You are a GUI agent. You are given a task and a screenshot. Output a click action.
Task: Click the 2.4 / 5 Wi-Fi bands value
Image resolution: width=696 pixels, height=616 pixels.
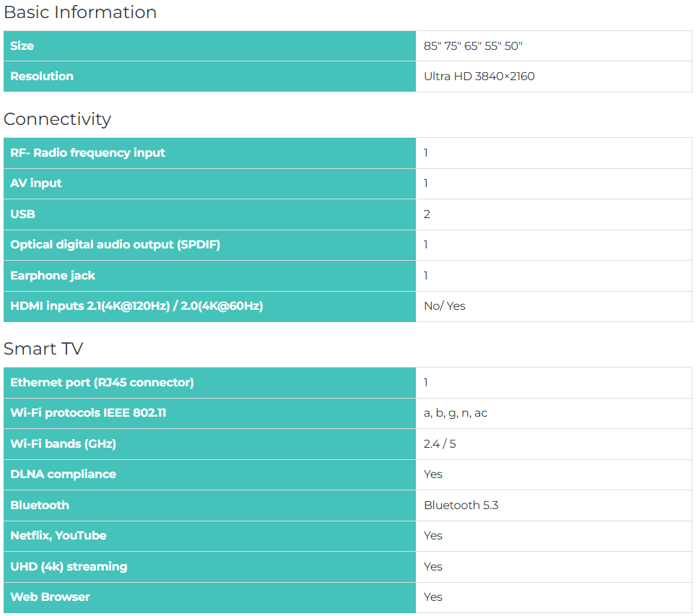(440, 443)
